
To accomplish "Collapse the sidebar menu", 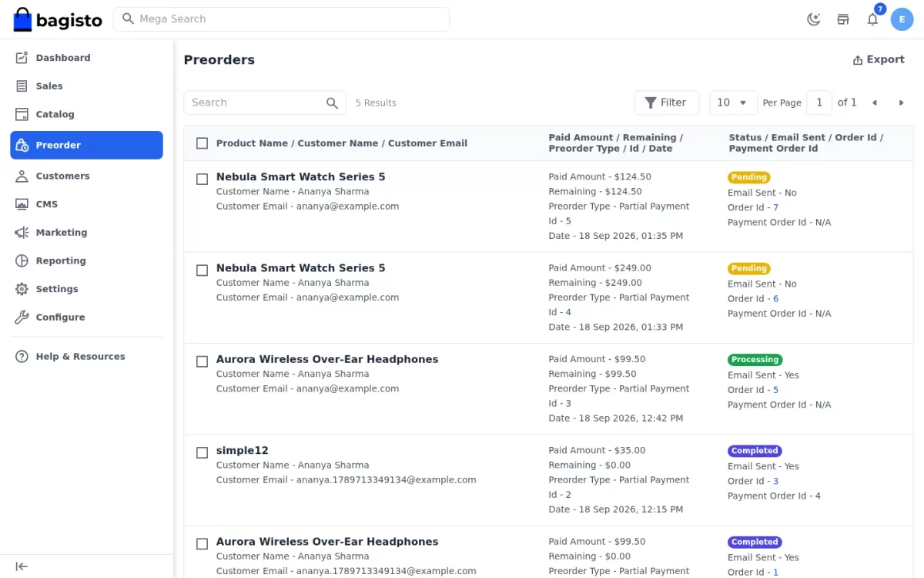I will click(x=22, y=566).
